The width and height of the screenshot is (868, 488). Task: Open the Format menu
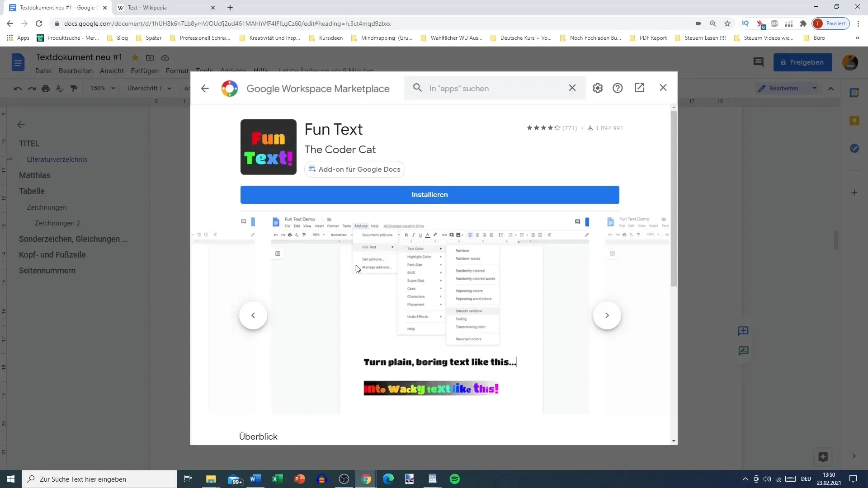[x=177, y=71]
